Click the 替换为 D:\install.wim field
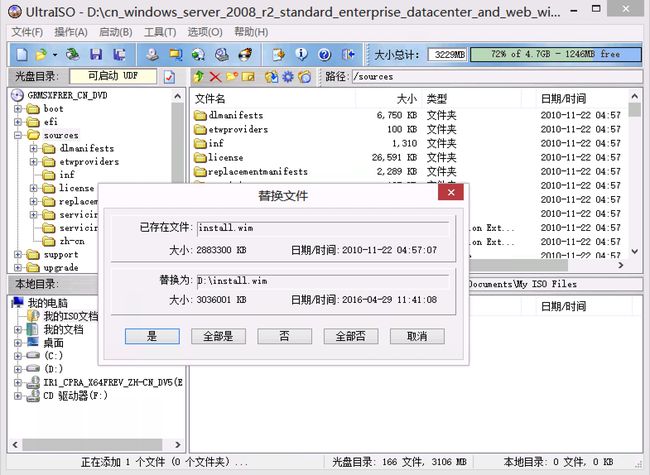The width and height of the screenshot is (650, 475). (323, 281)
